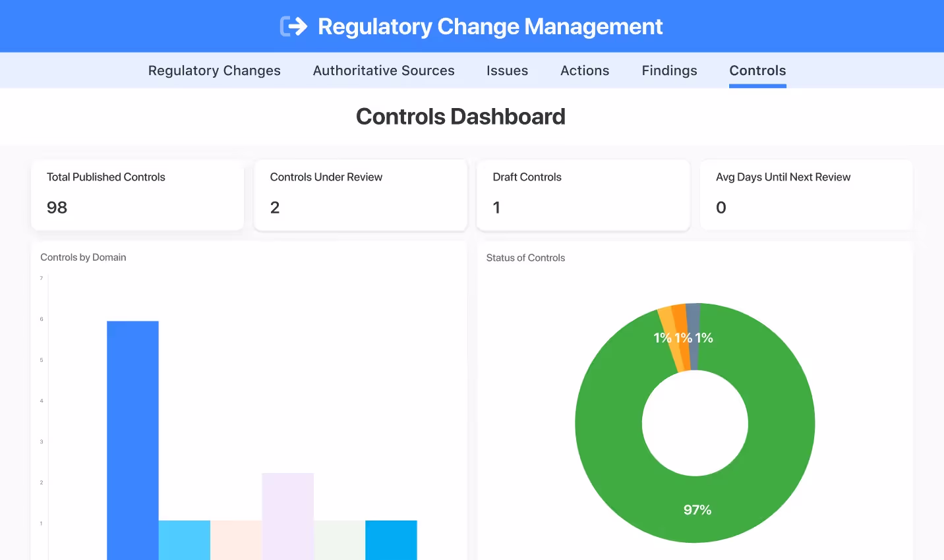Open the Findings tab
Screen dimensions: 944x560
pos(669,70)
